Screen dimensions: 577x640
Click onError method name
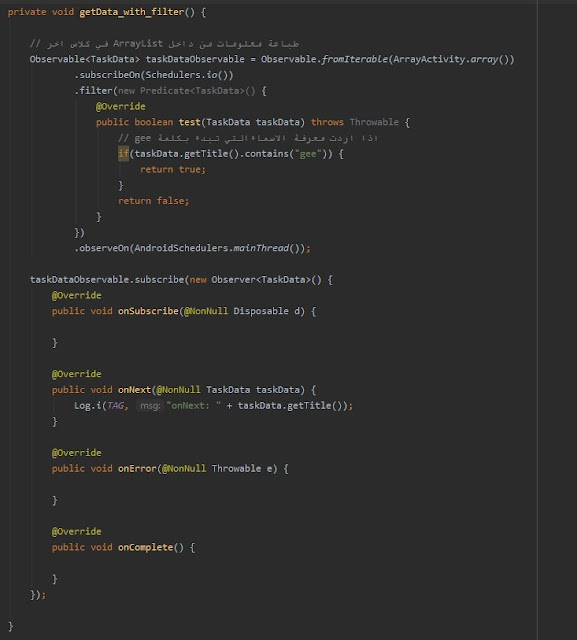(137, 469)
